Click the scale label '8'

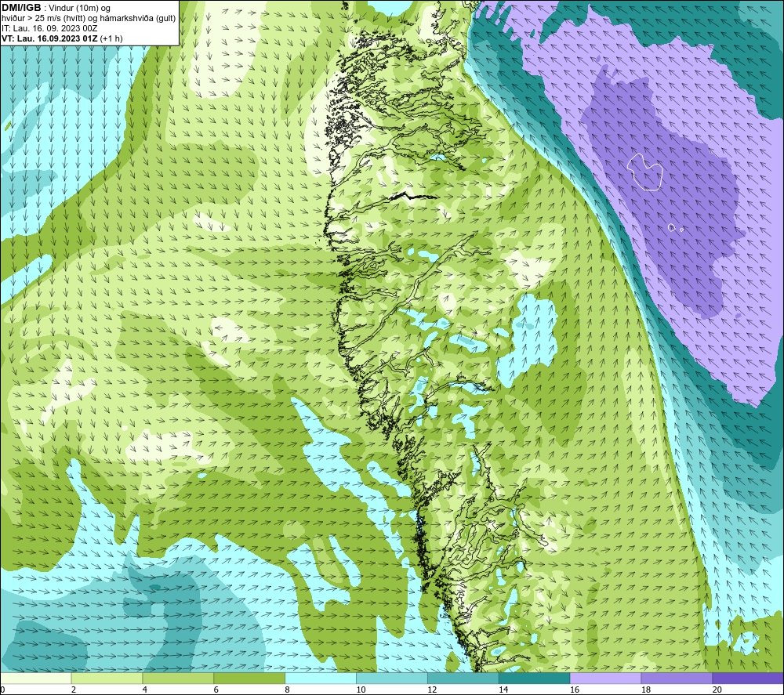coord(287,690)
